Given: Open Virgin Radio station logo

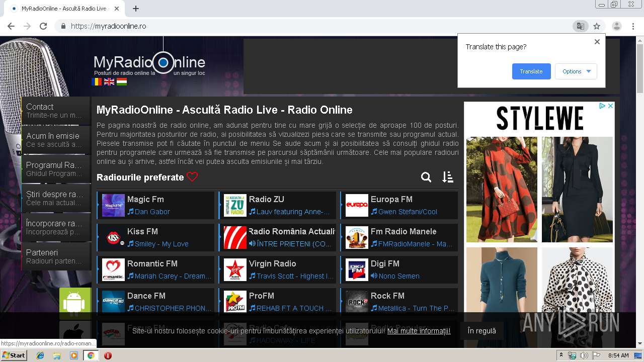Looking at the screenshot, I should 235,269.
